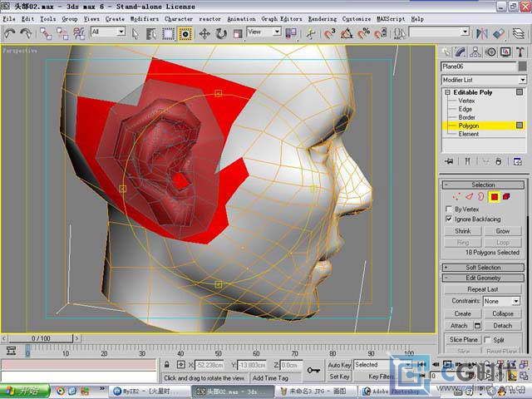
Task: Toggle the Percent Snap icon
Action: click(364, 33)
